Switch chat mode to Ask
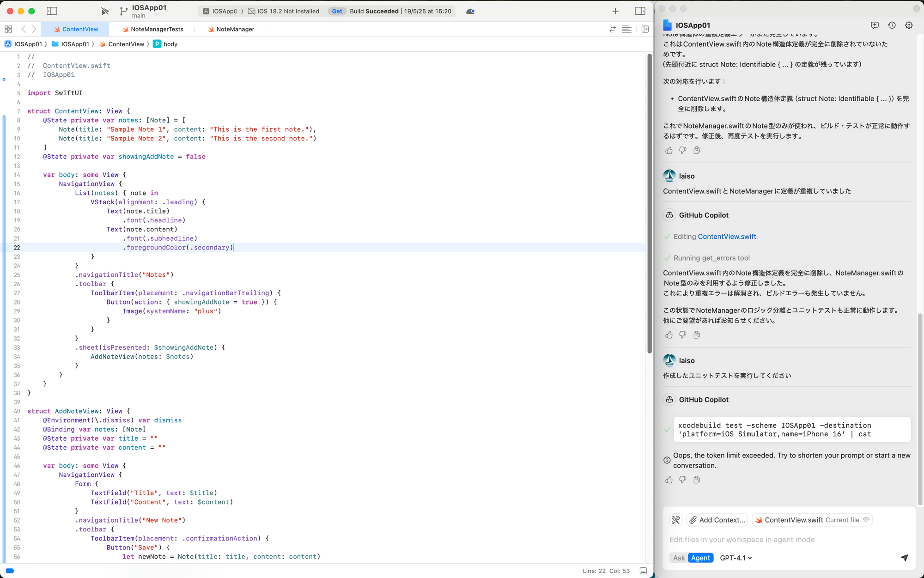This screenshot has width=924, height=578. [679, 558]
